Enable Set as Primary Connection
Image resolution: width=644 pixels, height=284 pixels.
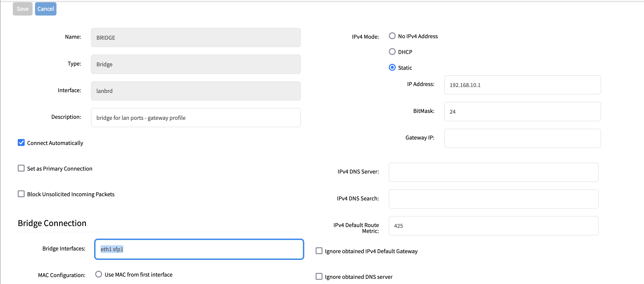click(21, 168)
